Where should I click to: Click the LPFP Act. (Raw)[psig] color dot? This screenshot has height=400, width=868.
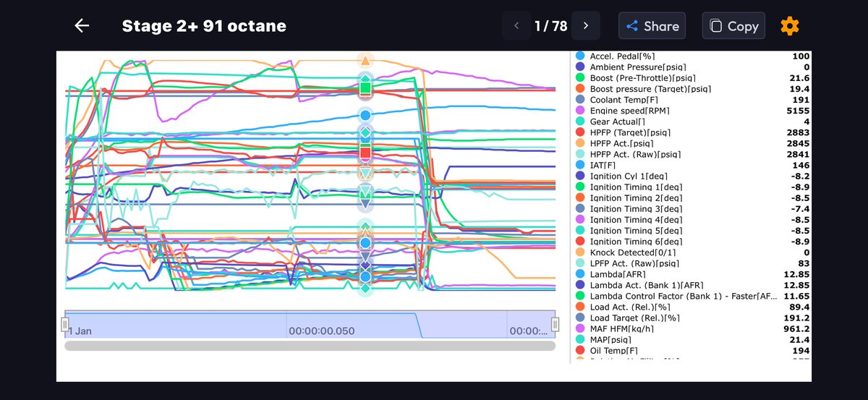[x=580, y=263]
